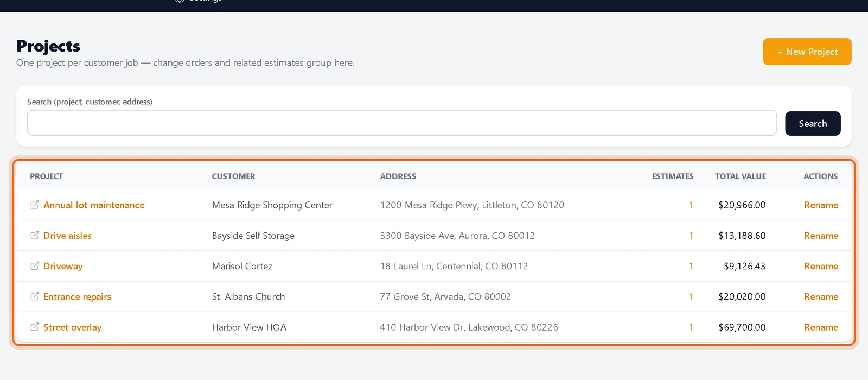This screenshot has width=868, height=380.
Task: View estimates count for Bayside Self Storage
Action: pyautogui.click(x=691, y=236)
